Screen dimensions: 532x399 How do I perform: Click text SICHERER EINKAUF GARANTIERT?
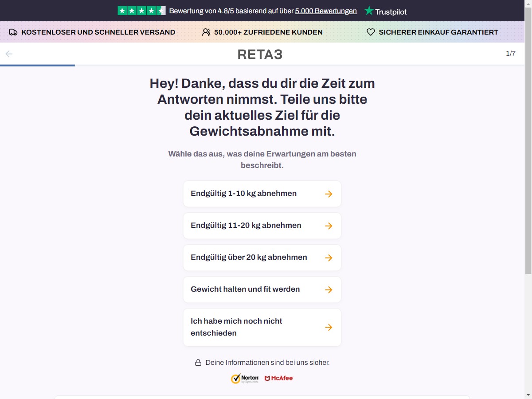click(x=438, y=32)
